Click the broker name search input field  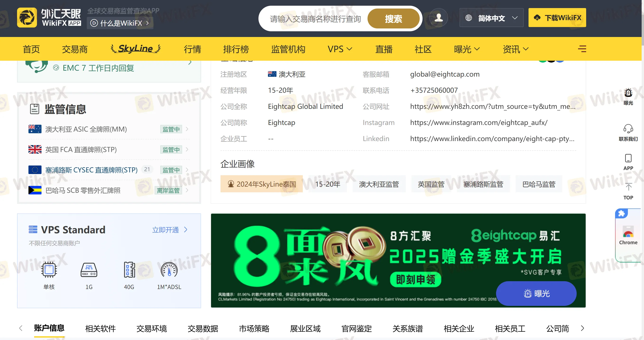click(x=315, y=18)
